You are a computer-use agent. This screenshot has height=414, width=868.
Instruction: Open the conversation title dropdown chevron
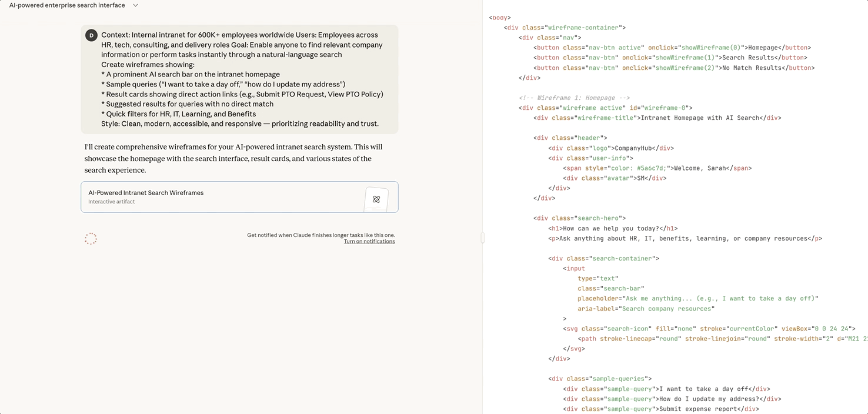click(x=135, y=5)
